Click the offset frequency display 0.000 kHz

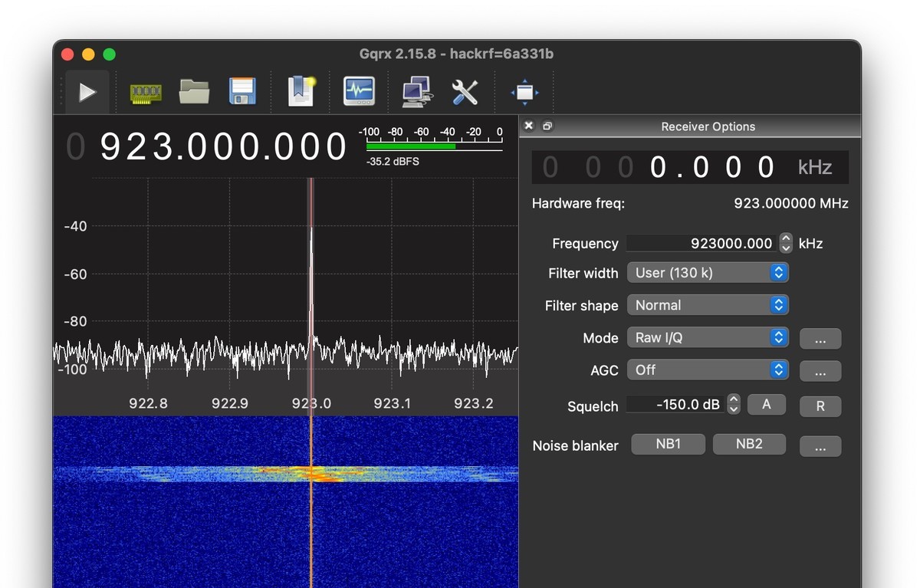(690, 166)
